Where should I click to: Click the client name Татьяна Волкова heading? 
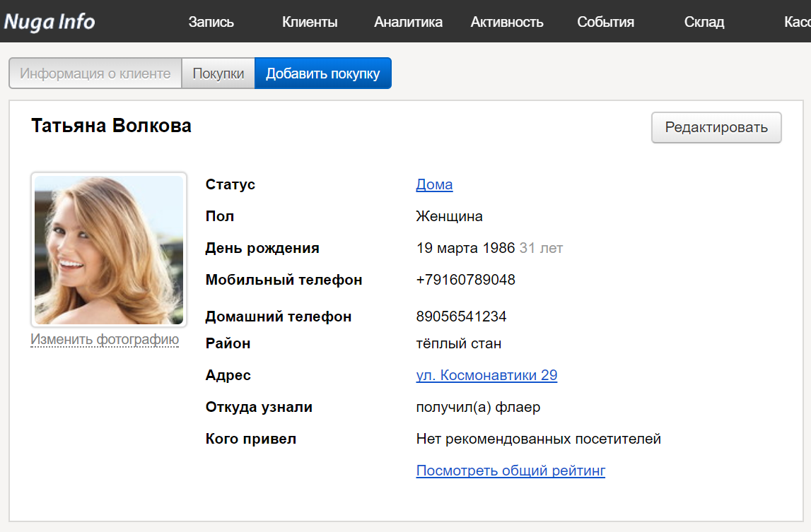pyautogui.click(x=111, y=126)
